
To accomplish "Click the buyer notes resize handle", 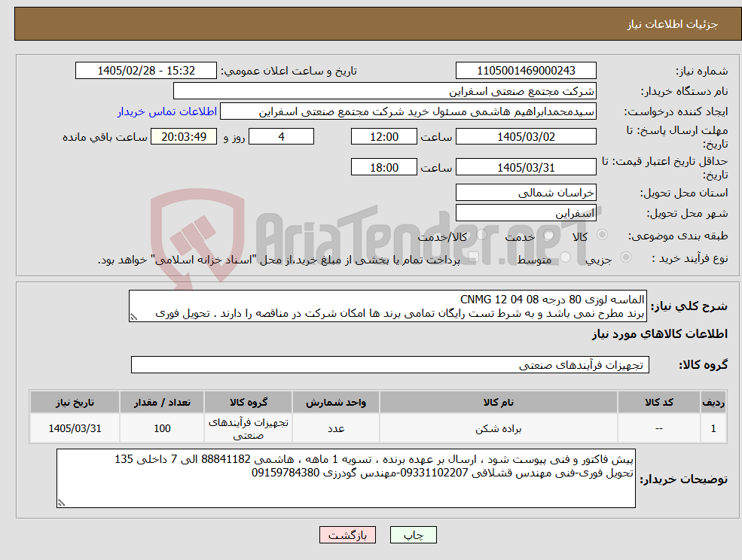I will click(x=61, y=504).
